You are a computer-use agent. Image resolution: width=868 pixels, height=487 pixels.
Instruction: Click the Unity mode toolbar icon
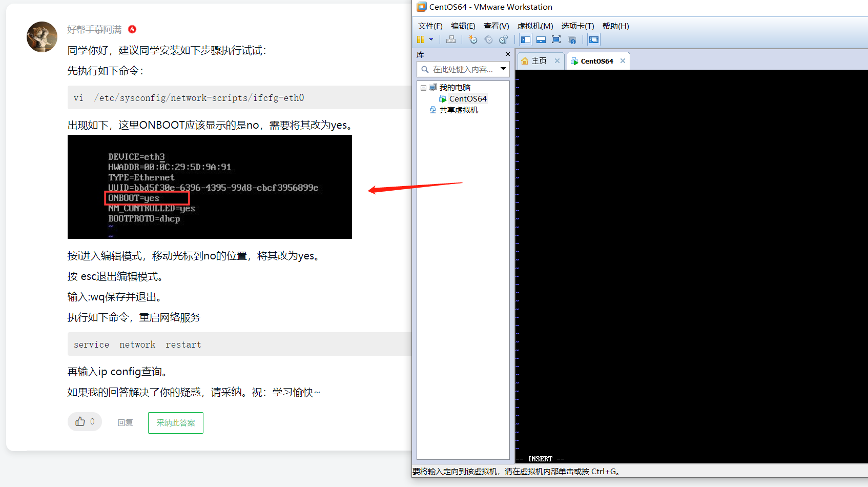tap(572, 39)
